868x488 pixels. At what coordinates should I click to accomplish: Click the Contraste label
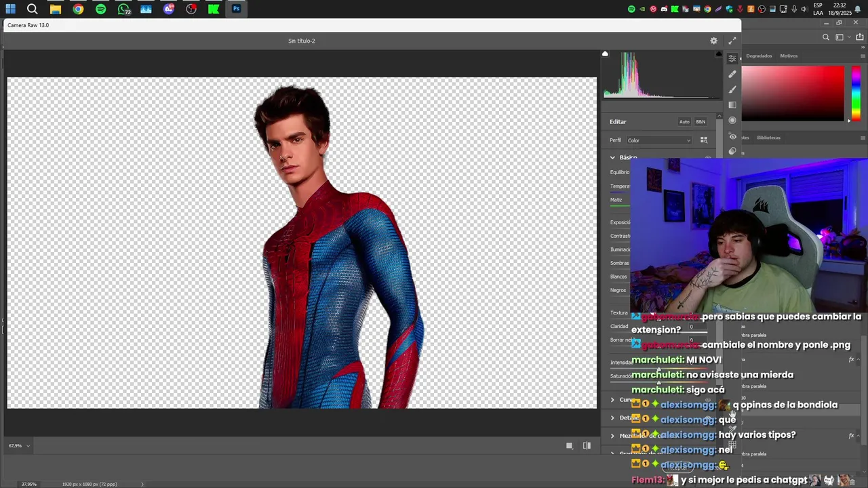pos(620,236)
